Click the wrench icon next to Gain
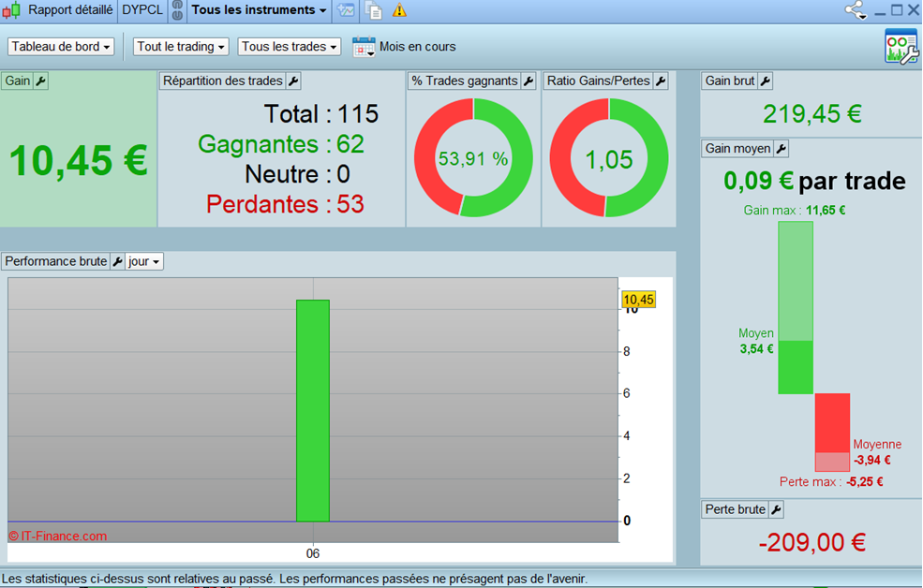This screenshot has width=923, height=588. (40, 81)
